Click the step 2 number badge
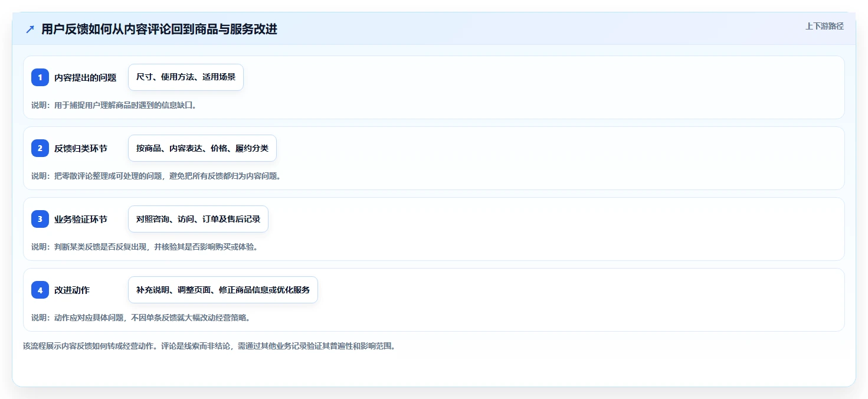The image size is (868, 399). pos(40,148)
